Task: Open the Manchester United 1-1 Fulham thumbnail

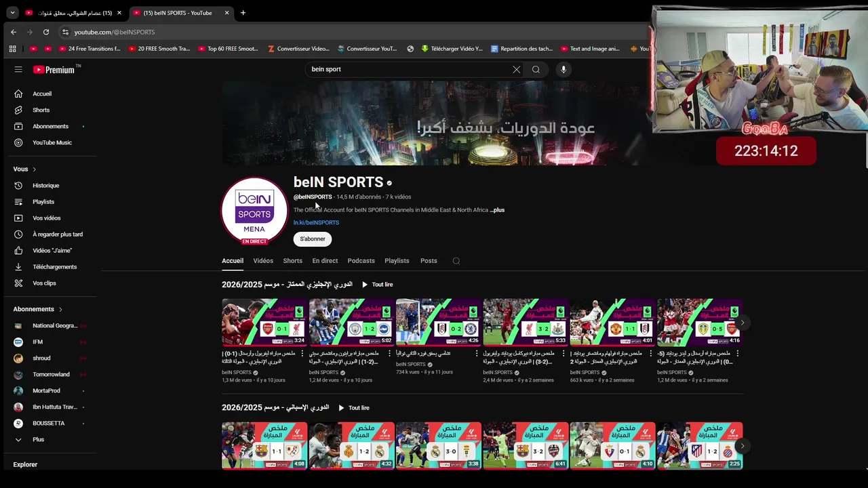Action: click(612, 323)
